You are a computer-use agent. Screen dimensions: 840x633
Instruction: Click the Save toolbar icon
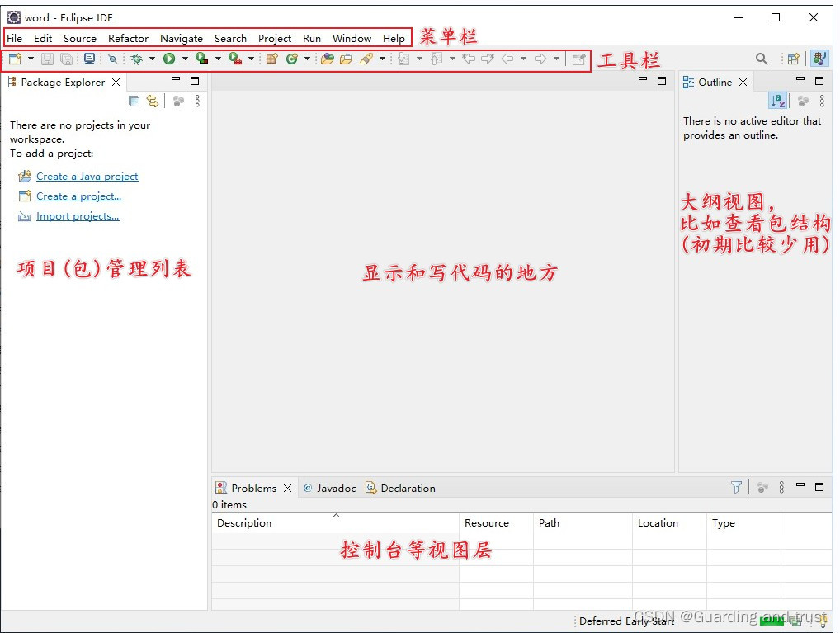point(47,59)
